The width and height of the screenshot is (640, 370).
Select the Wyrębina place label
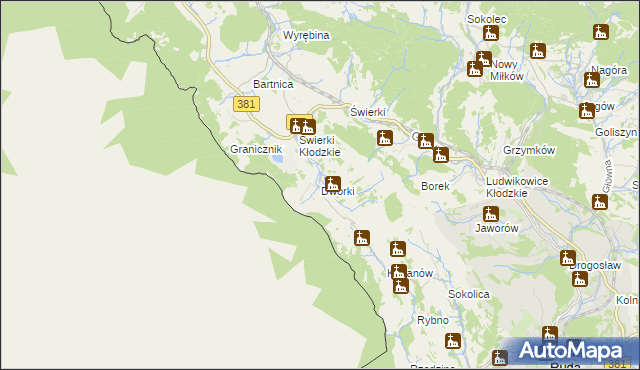(306, 35)
